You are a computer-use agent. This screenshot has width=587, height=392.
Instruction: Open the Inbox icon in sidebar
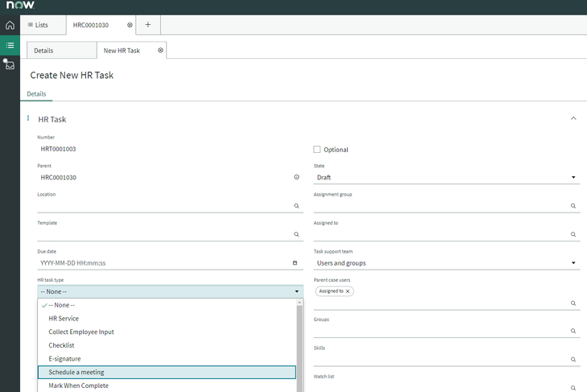(x=10, y=65)
